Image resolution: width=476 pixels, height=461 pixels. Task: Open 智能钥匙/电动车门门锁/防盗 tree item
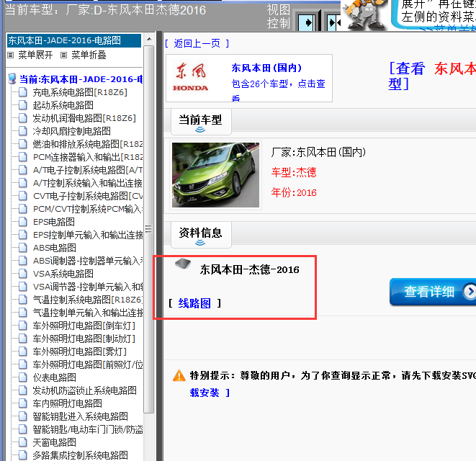pos(88,429)
